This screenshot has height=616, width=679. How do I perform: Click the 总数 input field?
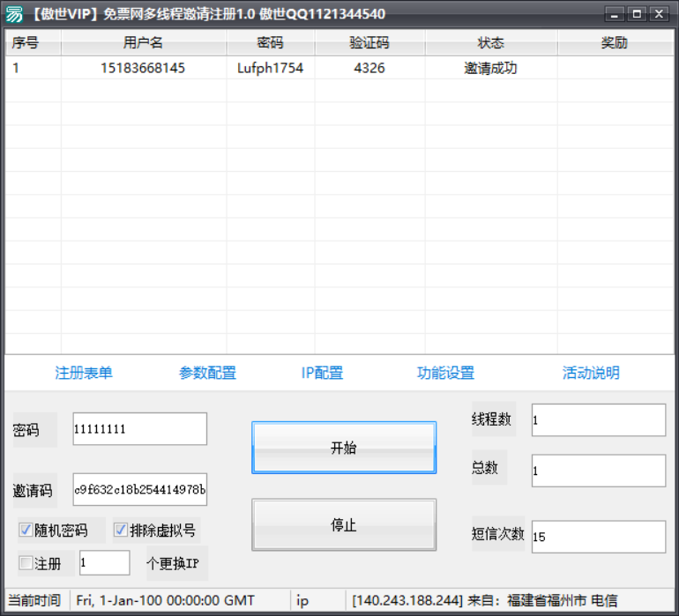[599, 471]
